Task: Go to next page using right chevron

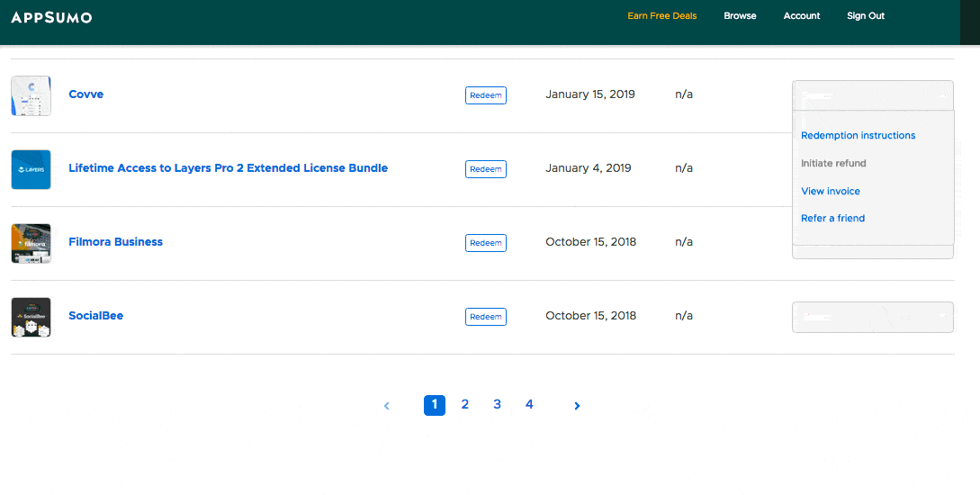Action: point(577,406)
